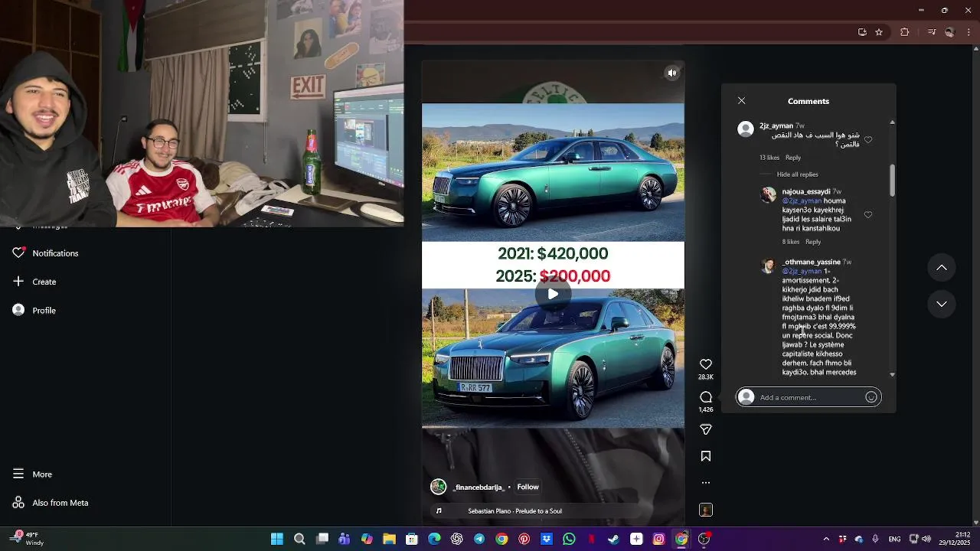Image resolution: width=980 pixels, height=551 pixels.
Task: Save the reel with the bookmark icon
Action: pos(706,456)
